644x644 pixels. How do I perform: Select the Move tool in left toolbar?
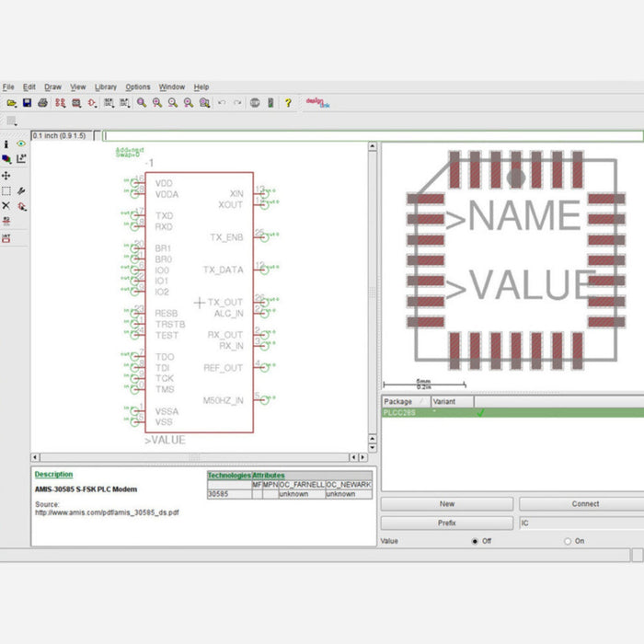[6, 175]
